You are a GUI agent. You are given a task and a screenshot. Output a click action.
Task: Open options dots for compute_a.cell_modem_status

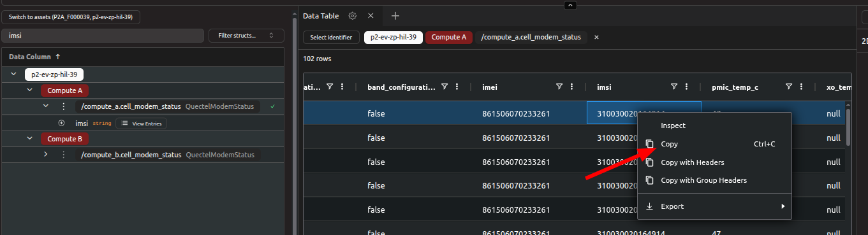[x=63, y=106]
